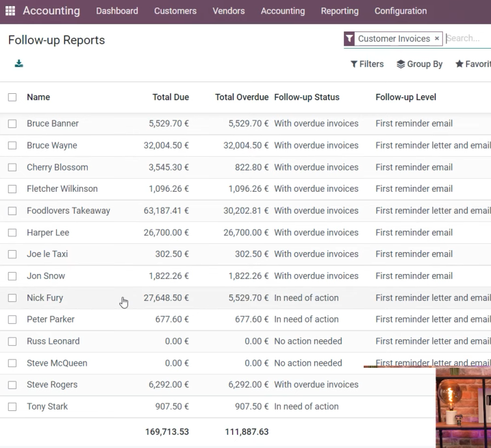Check the Russ Leonard row checkbox
491x448 pixels.
[x=12, y=341]
